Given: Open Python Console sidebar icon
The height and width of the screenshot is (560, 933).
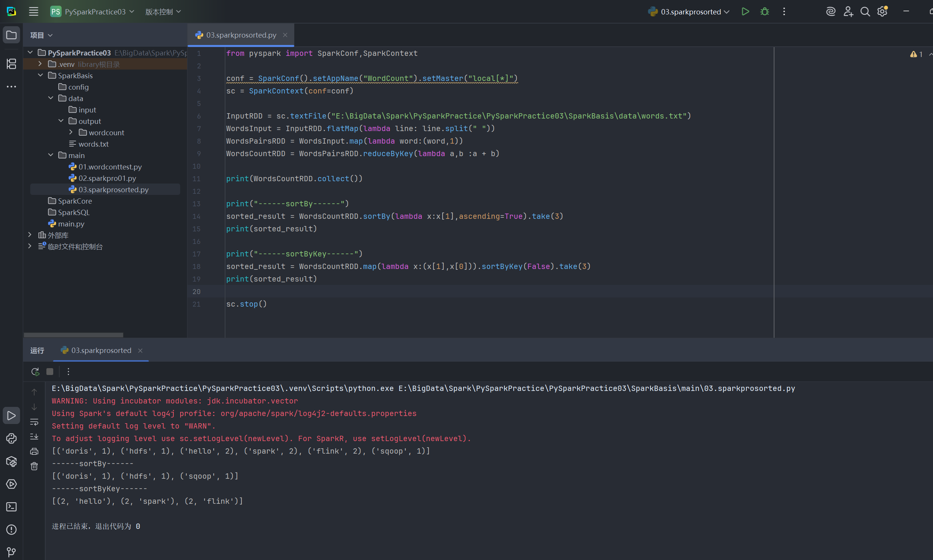Looking at the screenshot, I should pos(11,438).
